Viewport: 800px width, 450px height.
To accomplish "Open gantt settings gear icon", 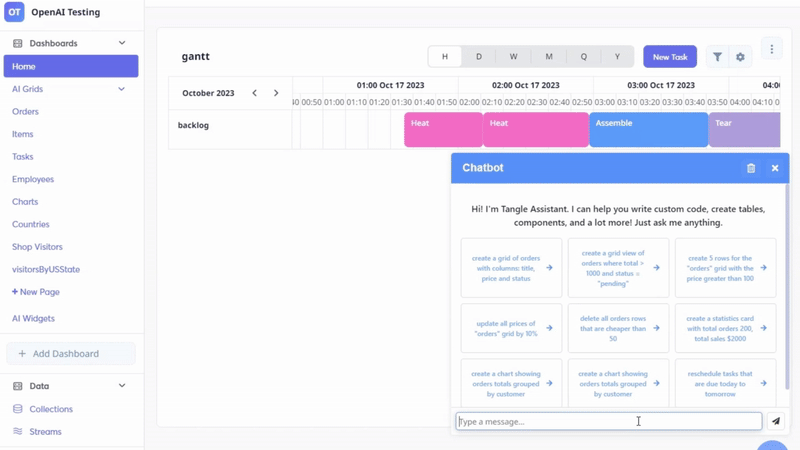I will (x=740, y=57).
